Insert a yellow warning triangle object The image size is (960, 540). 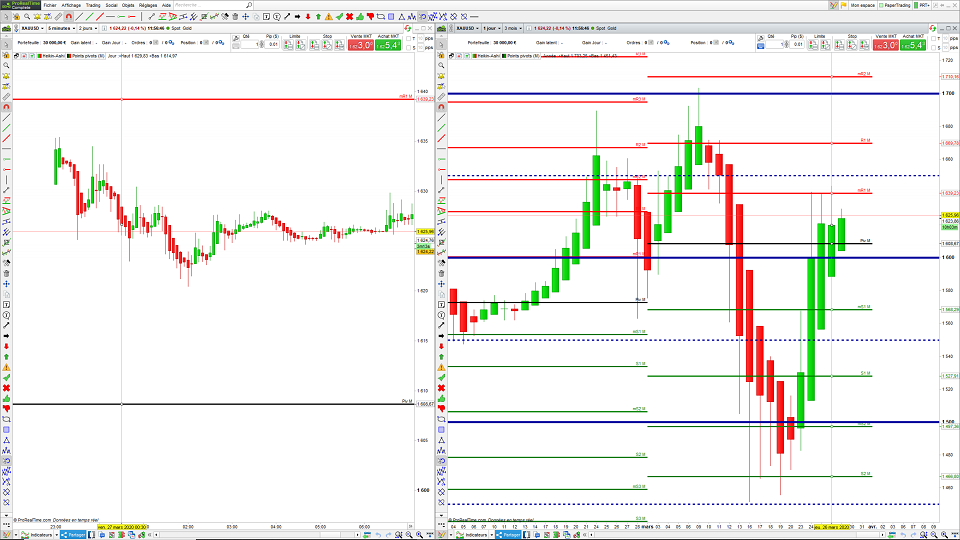tap(329, 17)
